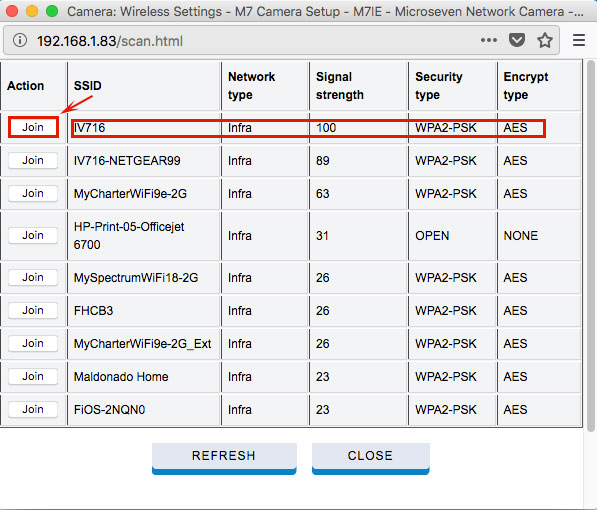597x510 pixels.
Task: Join the MyCharterWiFi9e-2G_Ext network
Action: click(33, 344)
